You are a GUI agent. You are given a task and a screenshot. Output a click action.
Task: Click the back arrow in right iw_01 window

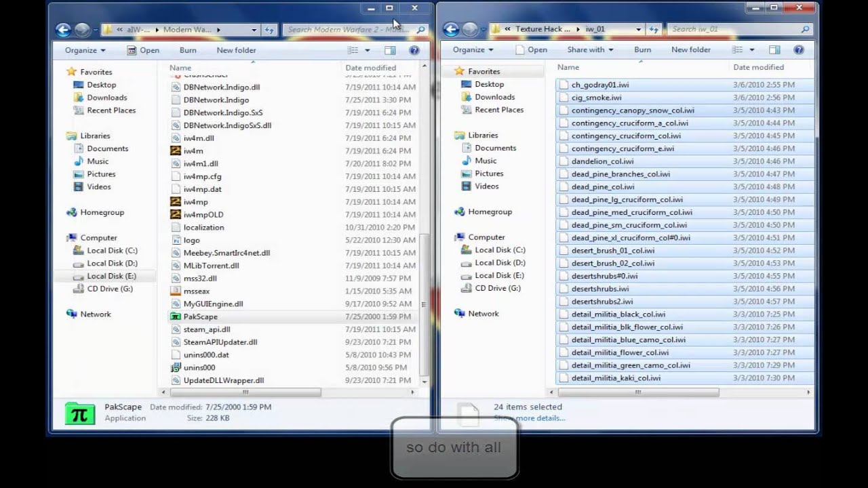click(451, 29)
